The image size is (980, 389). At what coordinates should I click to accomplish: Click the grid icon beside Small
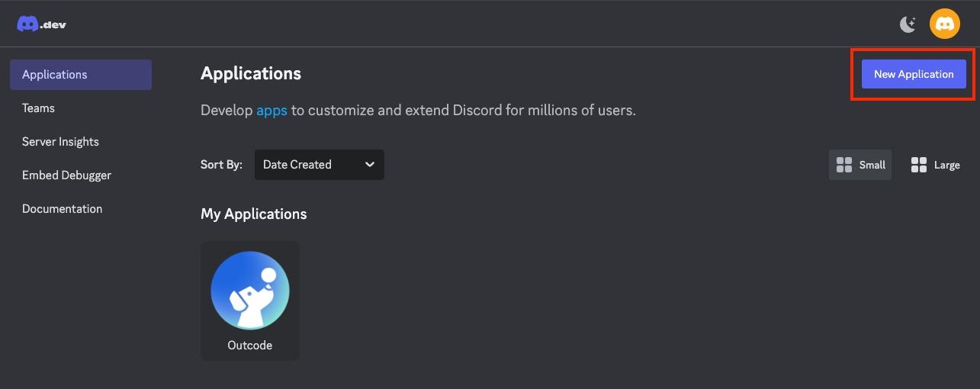coord(844,165)
